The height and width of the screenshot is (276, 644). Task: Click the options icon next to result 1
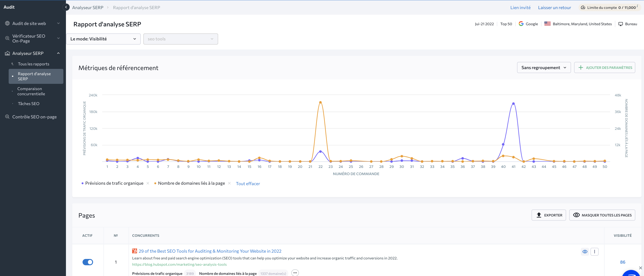[x=595, y=251]
